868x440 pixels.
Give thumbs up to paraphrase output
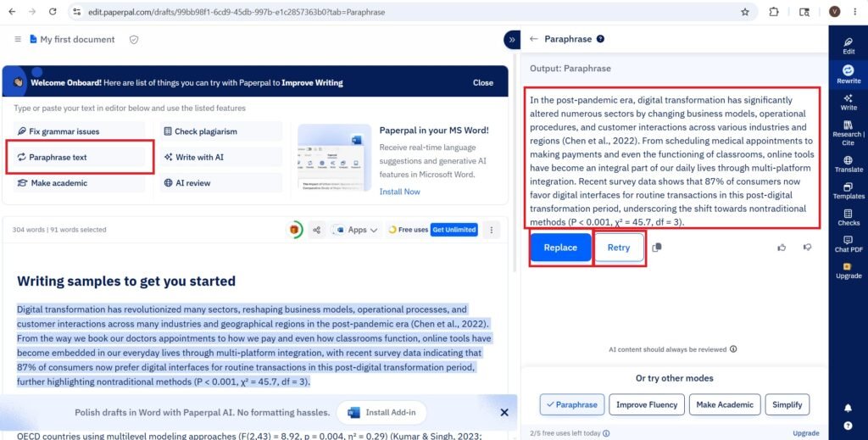click(782, 248)
